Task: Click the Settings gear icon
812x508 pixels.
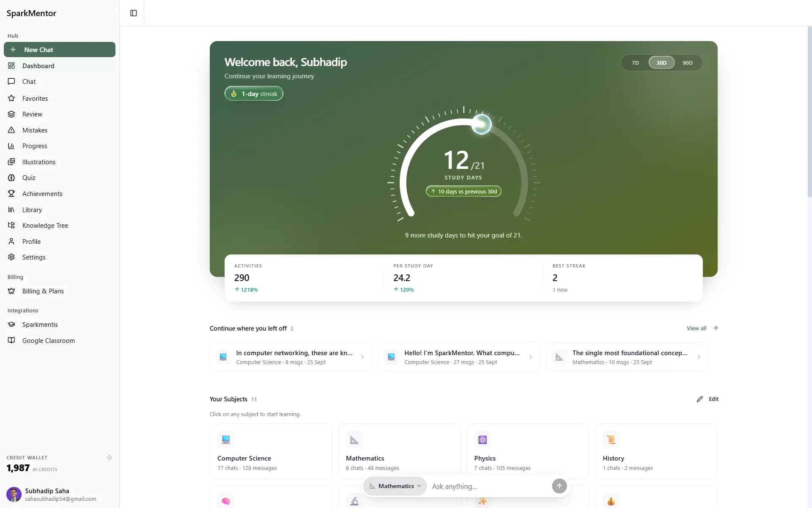Action: tap(11, 257)
